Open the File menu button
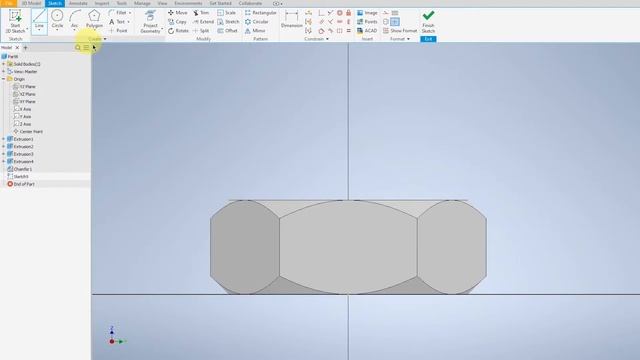This screenshot has width=640, height=360. [9, 3]
